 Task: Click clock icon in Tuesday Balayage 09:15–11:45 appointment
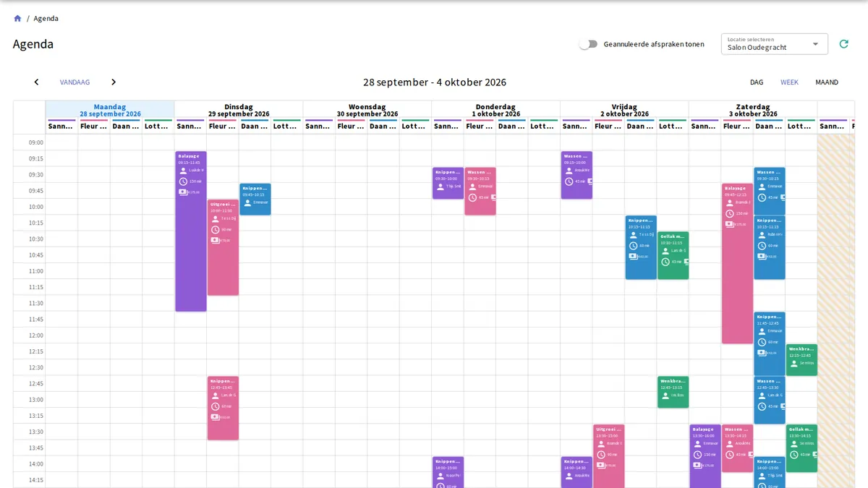click(183, 181)
